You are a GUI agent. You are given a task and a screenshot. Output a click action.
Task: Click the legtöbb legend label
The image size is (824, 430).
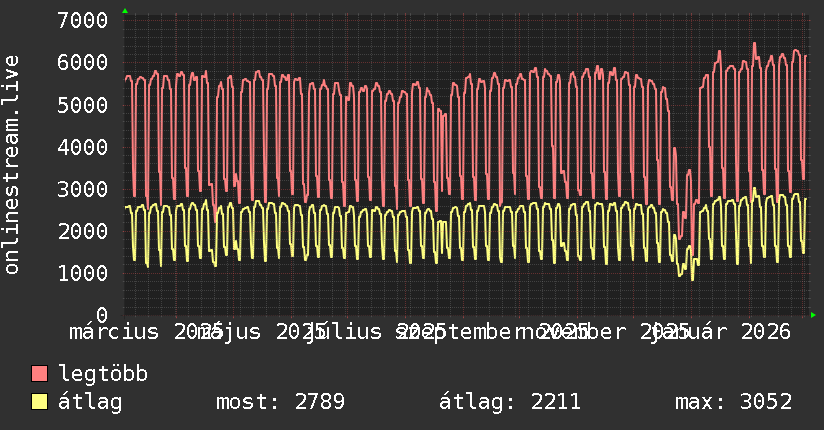103,374
